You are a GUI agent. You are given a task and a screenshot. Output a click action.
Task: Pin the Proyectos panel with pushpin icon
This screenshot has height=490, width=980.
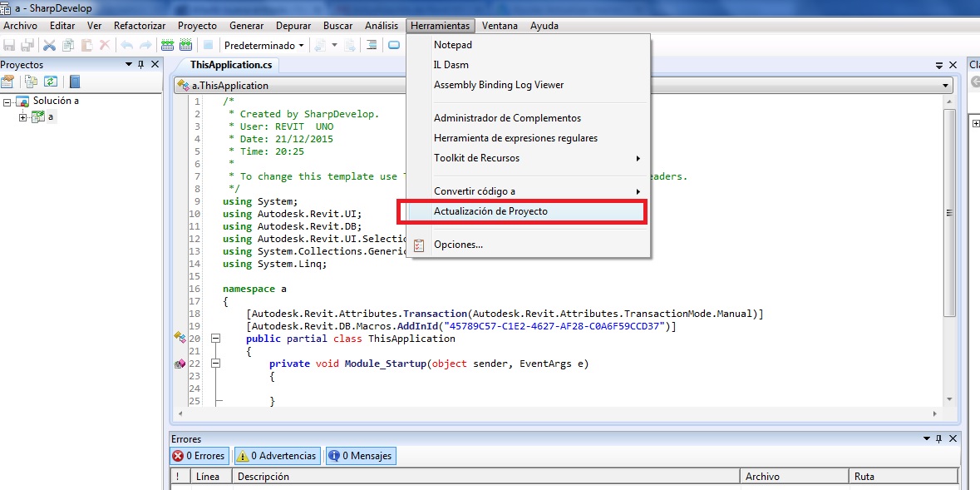141,64
